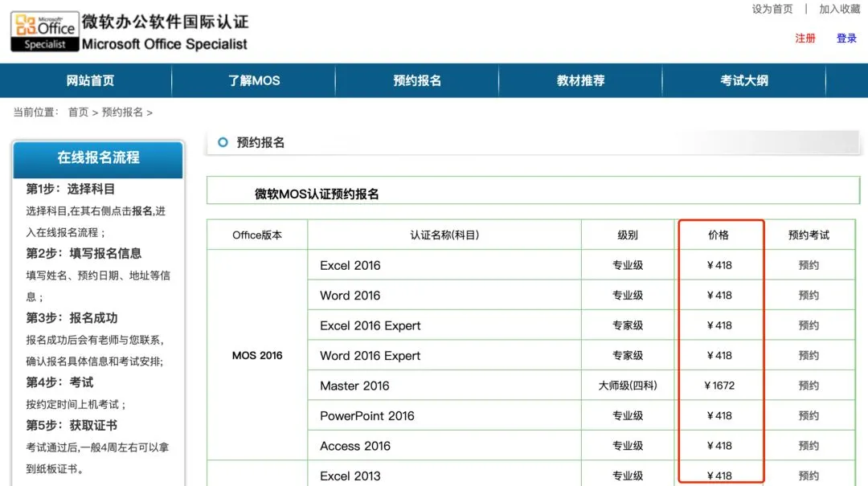
Task: Click the 级别 column header
Action: pos(628,235)
